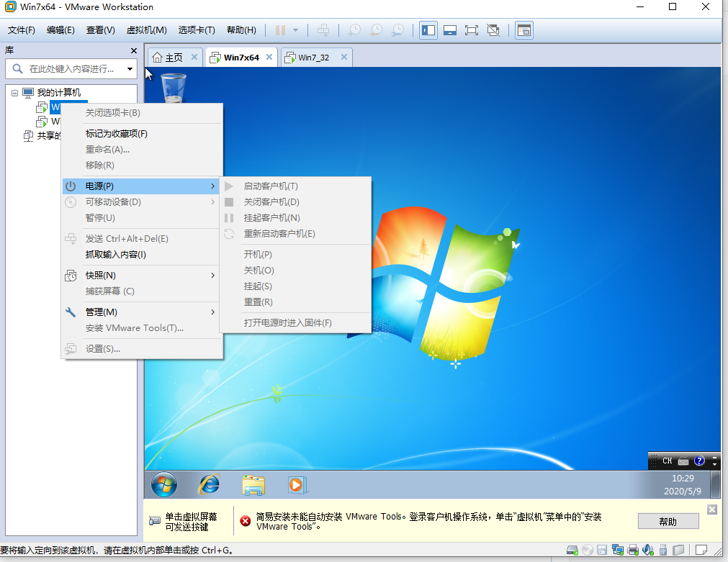
Task: Click the Unity mode toolbar icon
Action: 493,31
